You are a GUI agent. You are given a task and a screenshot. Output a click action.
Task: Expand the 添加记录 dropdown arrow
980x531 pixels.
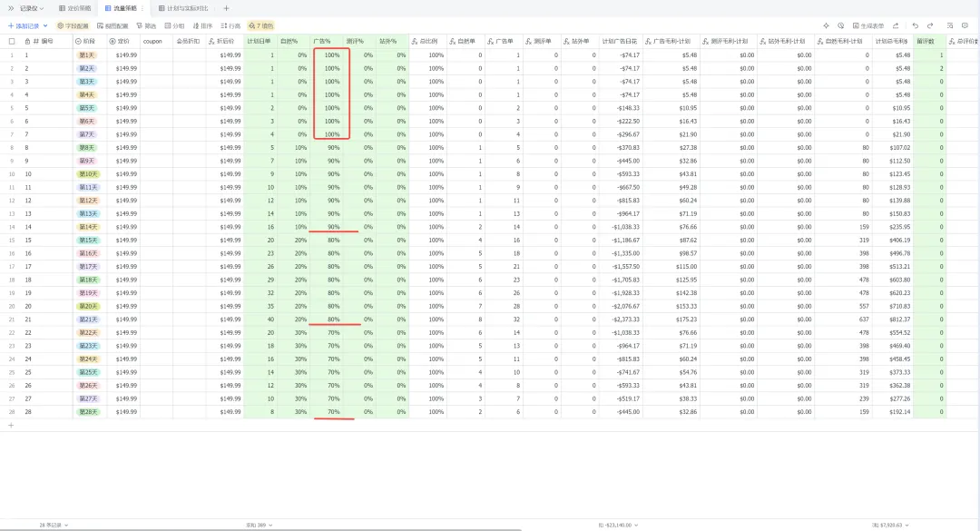[45, 25]
